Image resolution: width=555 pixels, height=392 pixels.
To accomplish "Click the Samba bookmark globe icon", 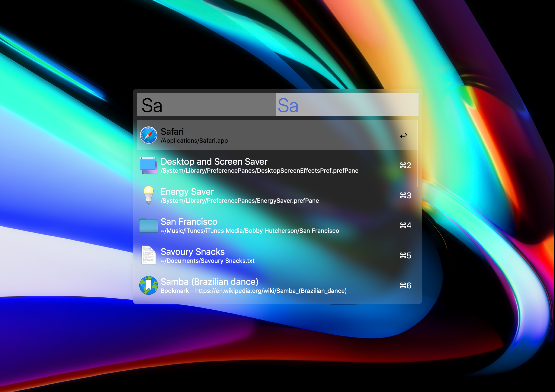I will pos(148,285).
